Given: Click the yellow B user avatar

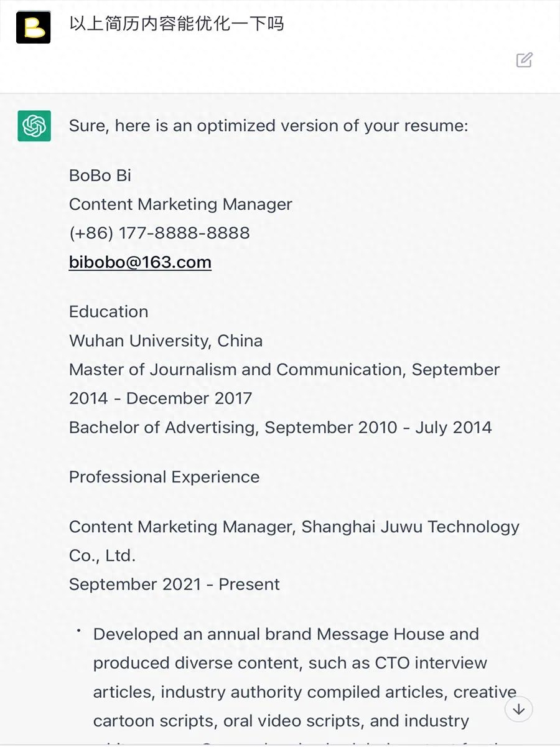Looking at the screenshot, I should tap(33, 27).
